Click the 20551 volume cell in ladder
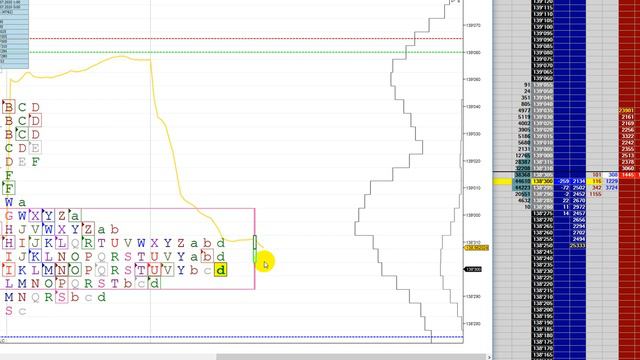 point(522,194)
